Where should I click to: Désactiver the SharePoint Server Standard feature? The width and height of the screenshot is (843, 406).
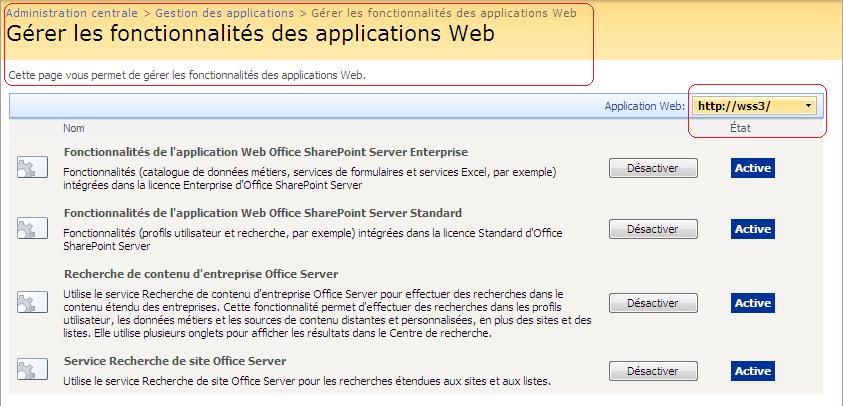pyautogui.click(x=653, y=229)
